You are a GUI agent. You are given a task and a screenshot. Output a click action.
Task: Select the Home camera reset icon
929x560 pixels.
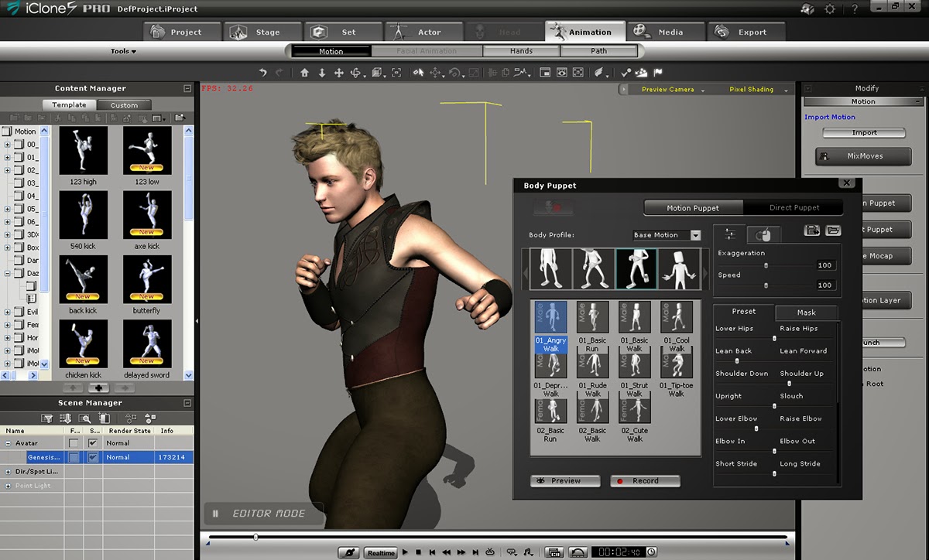(304, 72)
